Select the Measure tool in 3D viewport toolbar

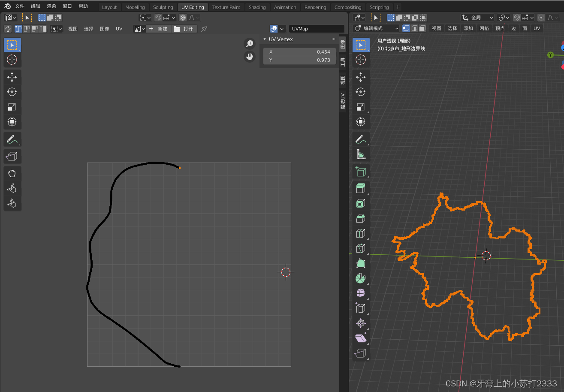point(361,154)
